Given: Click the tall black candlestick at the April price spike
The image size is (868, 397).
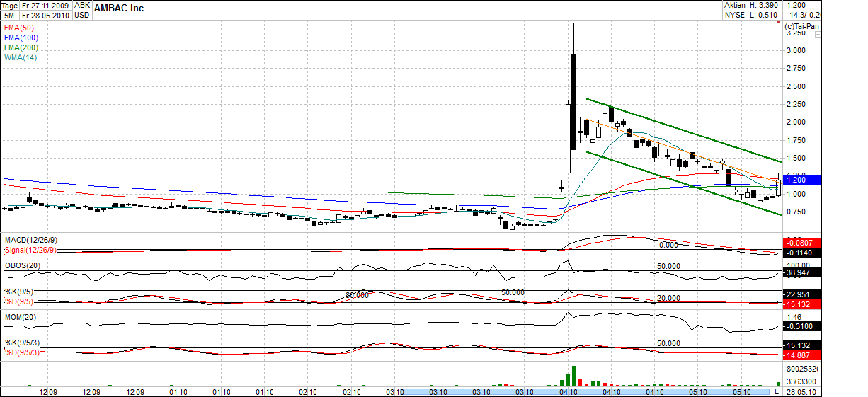Looking at the screenshot, I should coord(573,100).
